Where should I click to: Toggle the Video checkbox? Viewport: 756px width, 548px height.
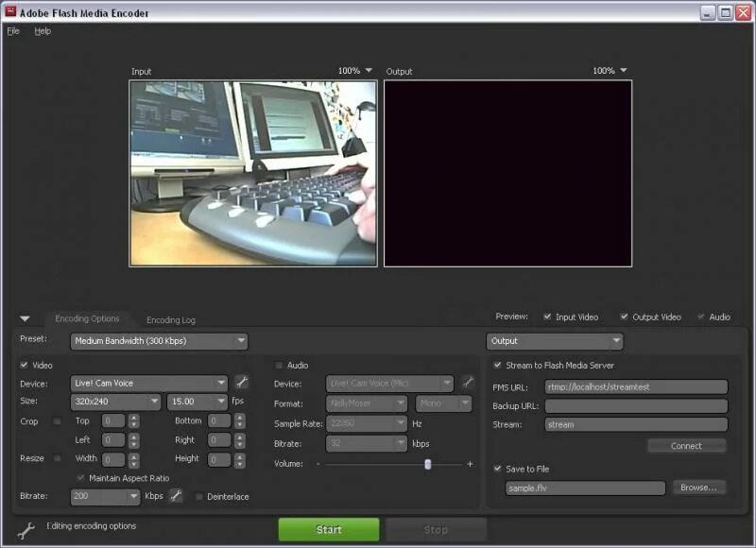[25, 365]
